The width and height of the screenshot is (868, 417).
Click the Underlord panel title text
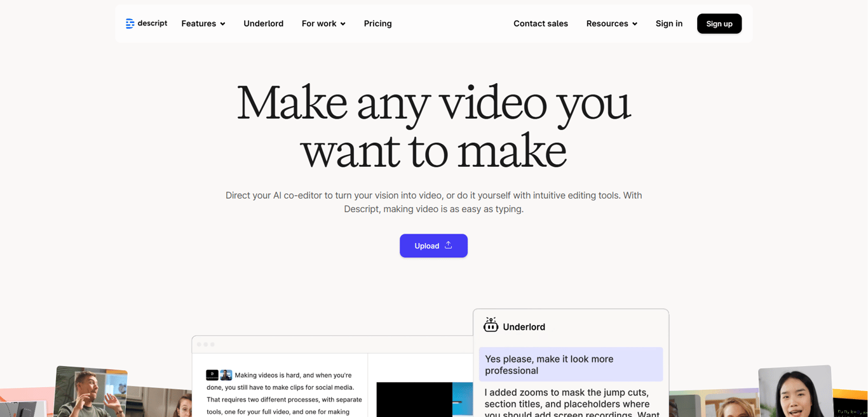(x=524, y=327)
